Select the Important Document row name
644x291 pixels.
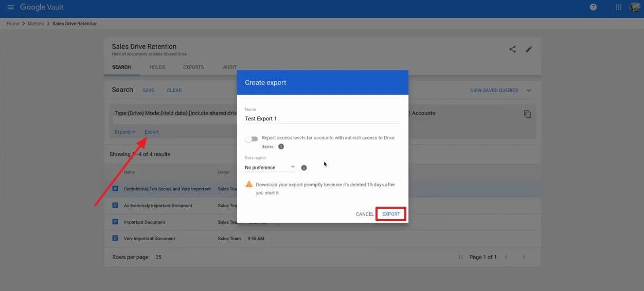click(x=145, y=222)
